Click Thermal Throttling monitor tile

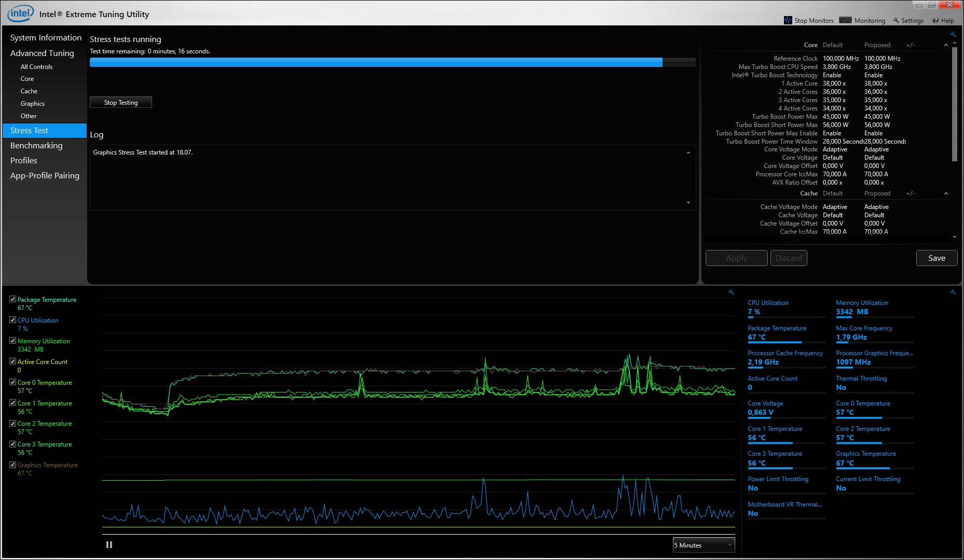tap(874, 383)
